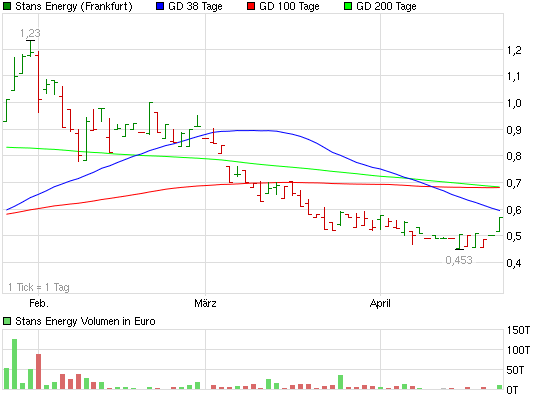
Task: Click the light green volume legend swatch
Action: tap(7, 321)
